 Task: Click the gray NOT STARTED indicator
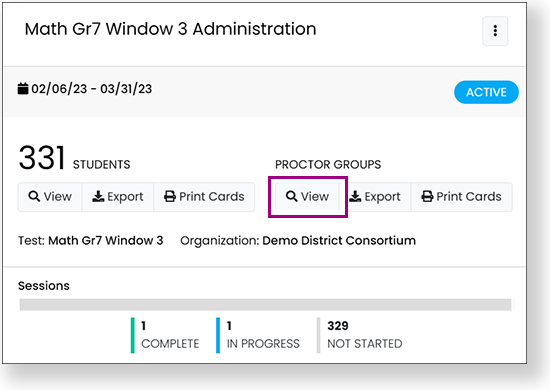tap(318, 335)
